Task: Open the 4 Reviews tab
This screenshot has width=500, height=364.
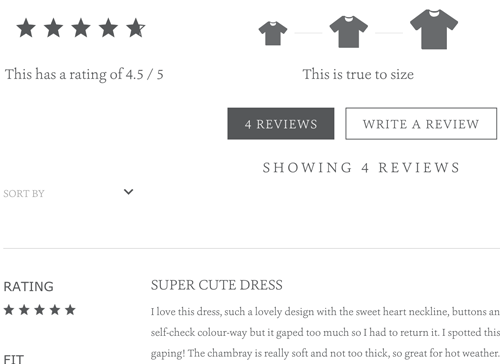Action: pyautogui.click(x=281, y=124)
